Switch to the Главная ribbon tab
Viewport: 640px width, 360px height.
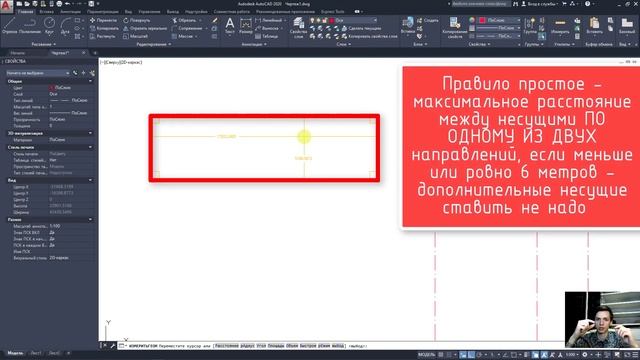[x=25, y=12]
